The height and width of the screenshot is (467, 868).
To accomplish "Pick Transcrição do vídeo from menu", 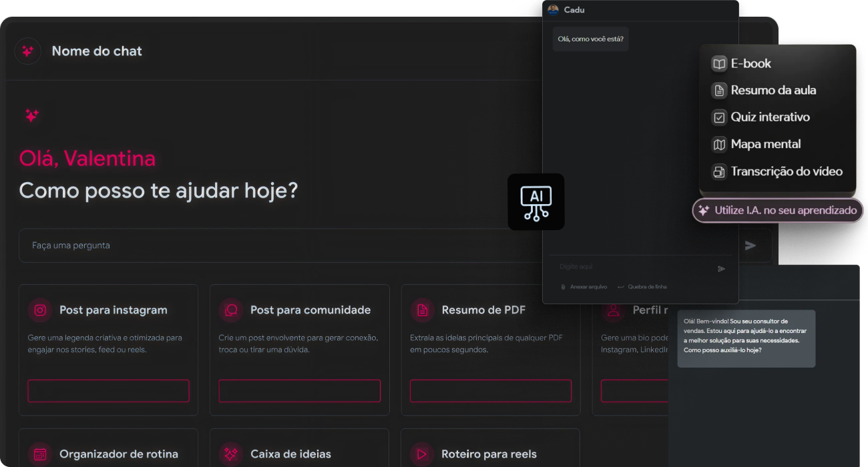I will click(x=786, y=171).
